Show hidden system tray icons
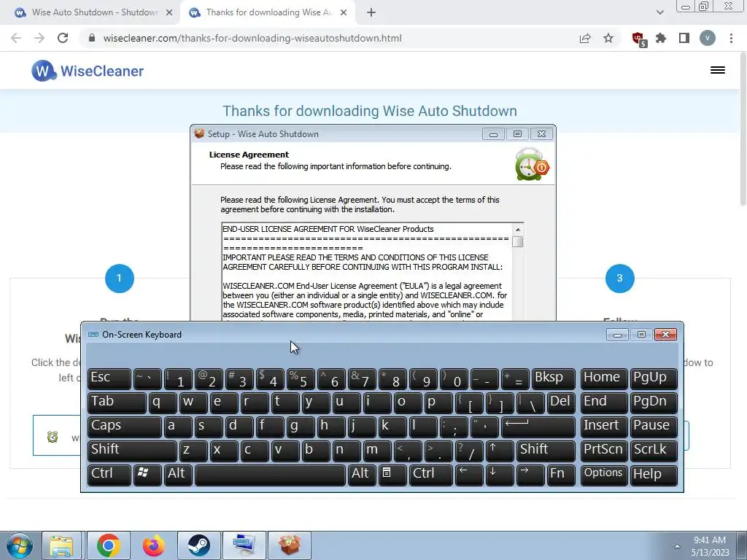747x560 pixels. 677,546
